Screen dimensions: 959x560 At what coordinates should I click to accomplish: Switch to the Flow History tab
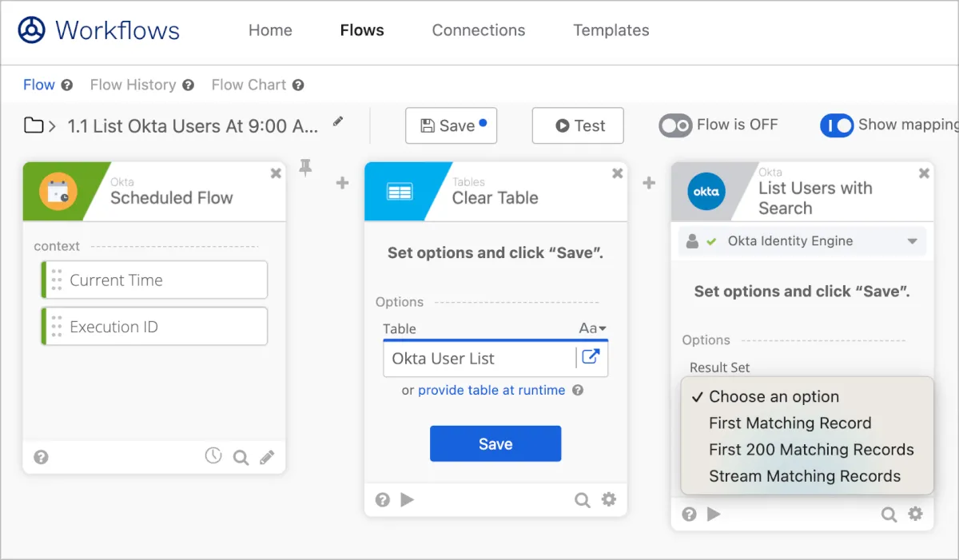tap(133, 85)
